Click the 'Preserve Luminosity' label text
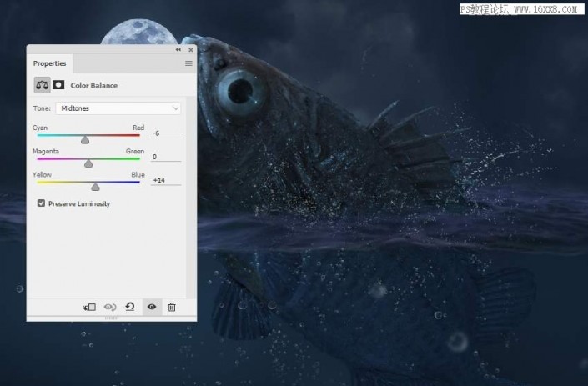Viewport: 588px width, 386px height. coord(79,204)
